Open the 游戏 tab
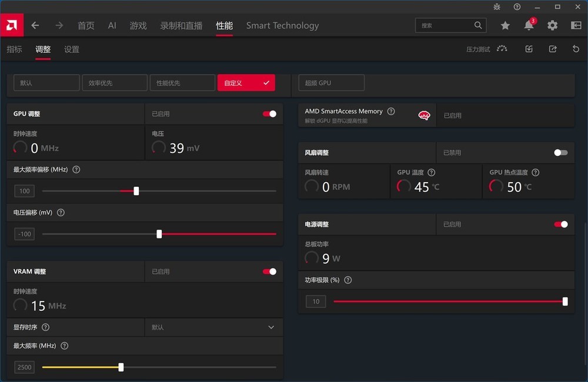 point(138,25)
